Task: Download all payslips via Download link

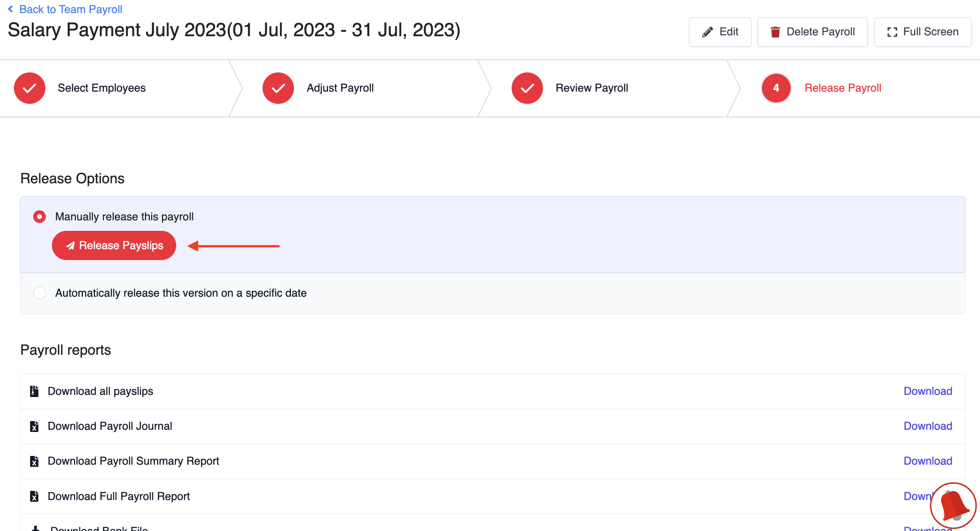Action: pos(928,391)
